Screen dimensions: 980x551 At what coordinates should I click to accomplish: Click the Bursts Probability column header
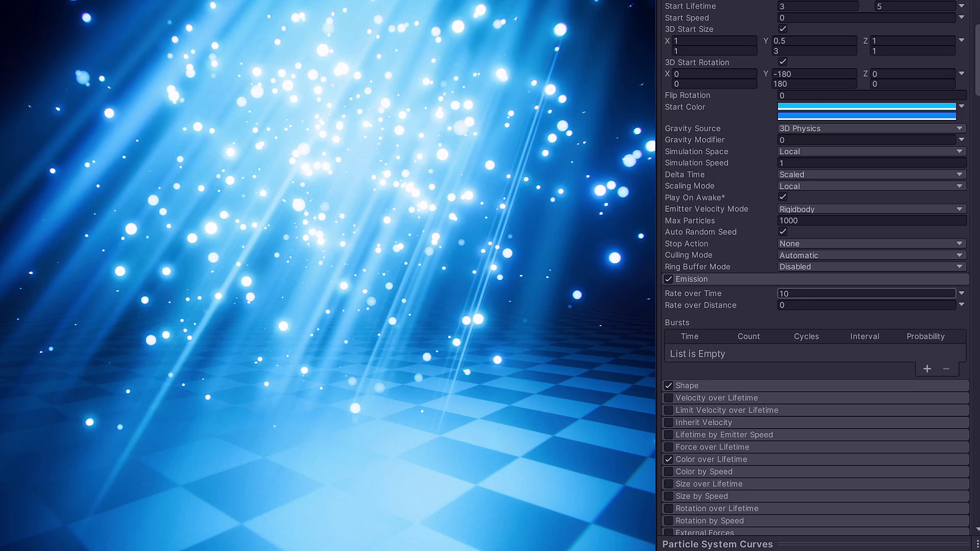(x=925, y=336)
